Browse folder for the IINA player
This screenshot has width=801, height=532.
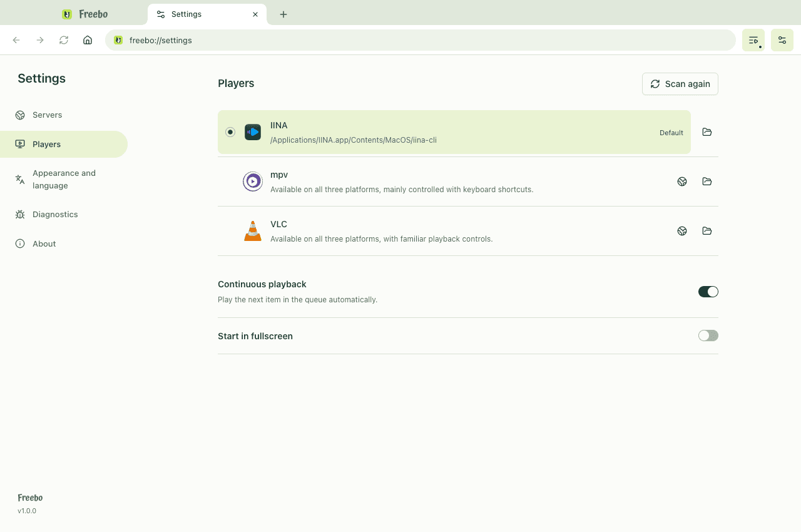pos(707,132)
